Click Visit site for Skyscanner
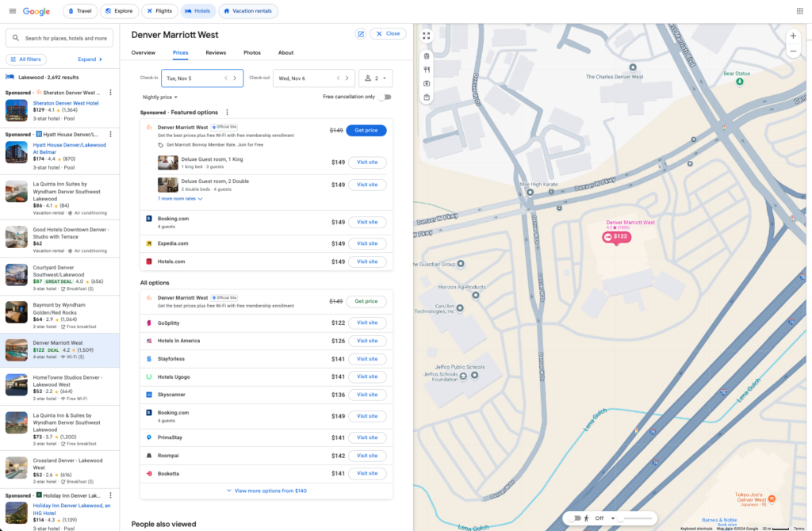This screenshot has width=812, height=531. click(x=367, y=395)
